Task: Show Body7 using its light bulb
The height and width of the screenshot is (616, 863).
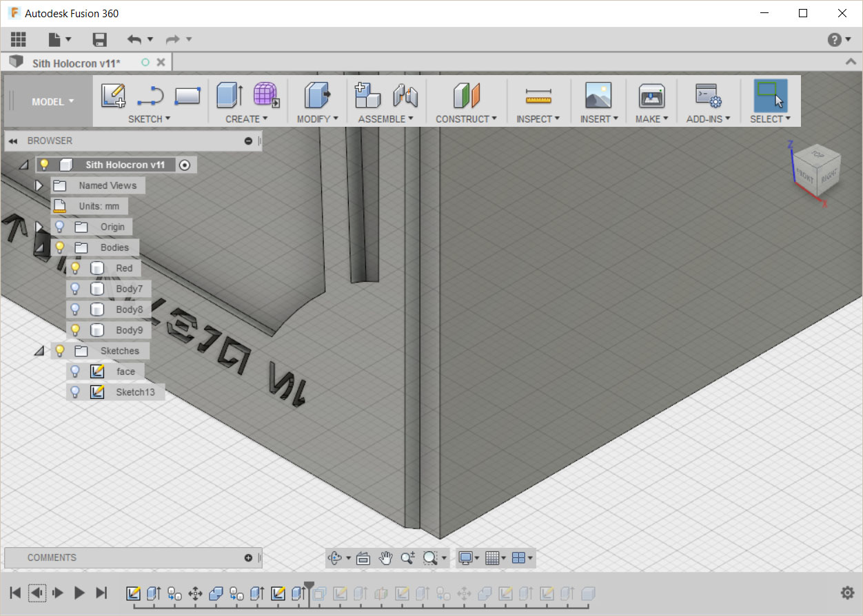Action: click(x=76, y=289)
